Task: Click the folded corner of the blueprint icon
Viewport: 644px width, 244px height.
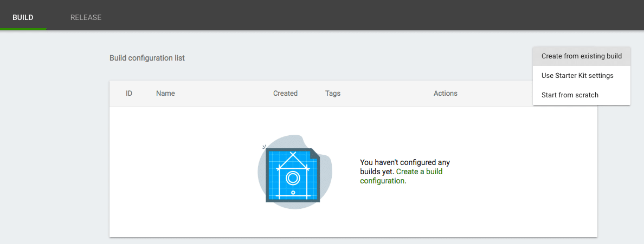Action: [x=315, y=154]
